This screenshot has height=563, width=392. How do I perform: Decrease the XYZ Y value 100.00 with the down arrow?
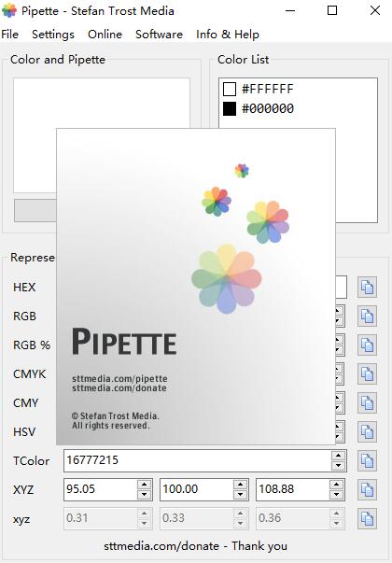pos(240,495)
